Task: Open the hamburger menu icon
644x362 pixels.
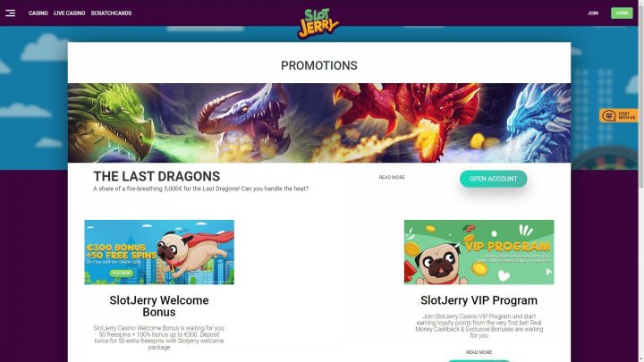Action: 10,13
